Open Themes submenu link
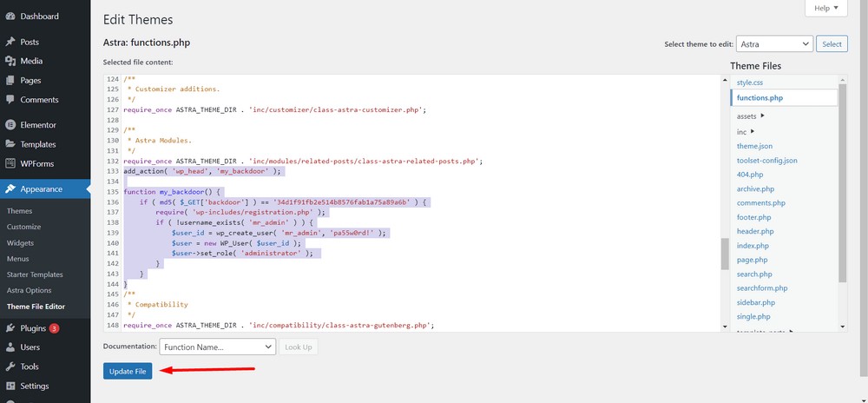The width and height of the screenshot is (868, 403). [x=19, y=211]
